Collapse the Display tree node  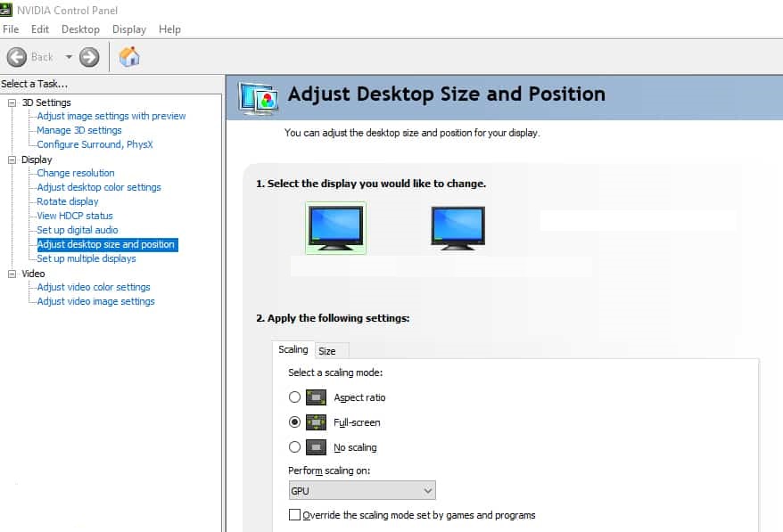(12, 160)
